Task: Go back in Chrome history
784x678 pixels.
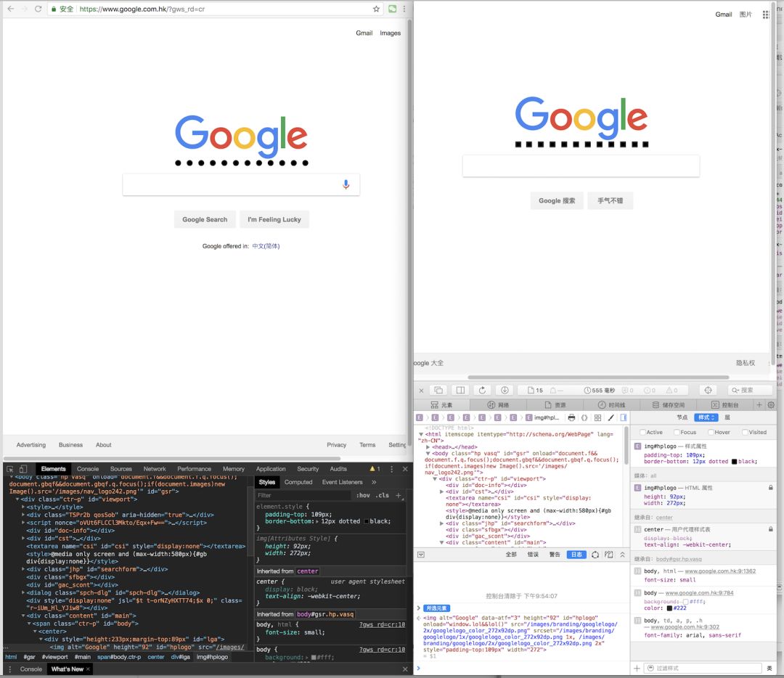Action: click(x=10, y=9)
